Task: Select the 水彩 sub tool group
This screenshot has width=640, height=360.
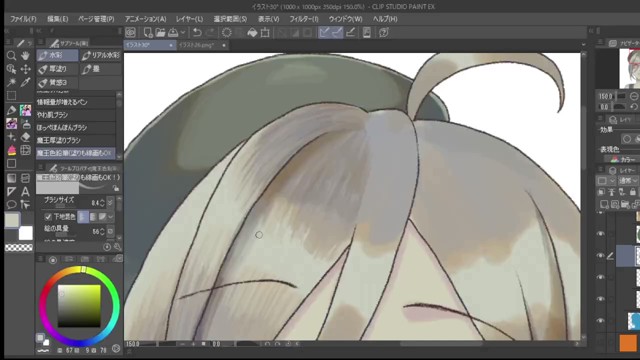Action: click(57, 55)
